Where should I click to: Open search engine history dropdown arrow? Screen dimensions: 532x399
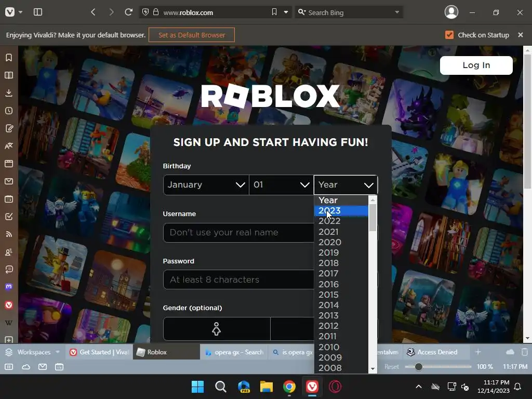[397, 12]
